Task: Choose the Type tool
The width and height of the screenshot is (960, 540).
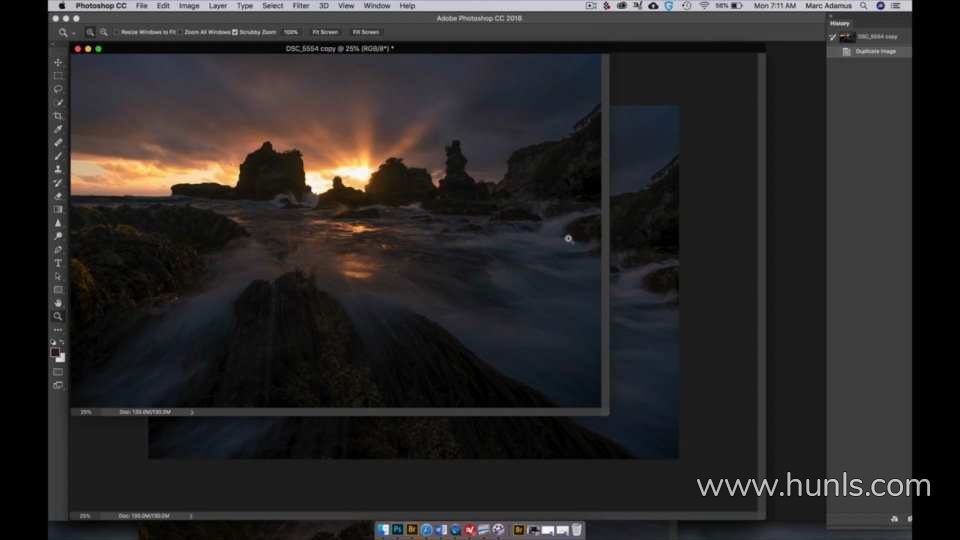Action: pos(58,263)
